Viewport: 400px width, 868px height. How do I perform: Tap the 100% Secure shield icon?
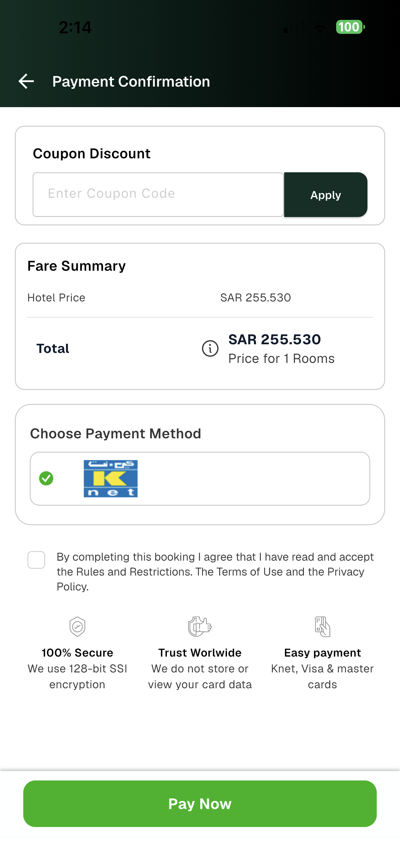78,627
